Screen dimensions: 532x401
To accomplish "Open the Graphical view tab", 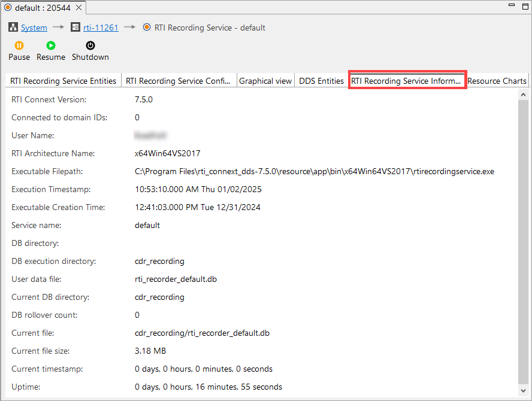I will tap(265, 81).
